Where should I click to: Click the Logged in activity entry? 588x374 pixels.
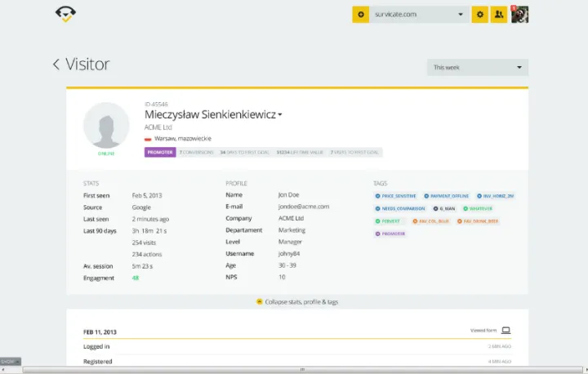click(96, 346)
